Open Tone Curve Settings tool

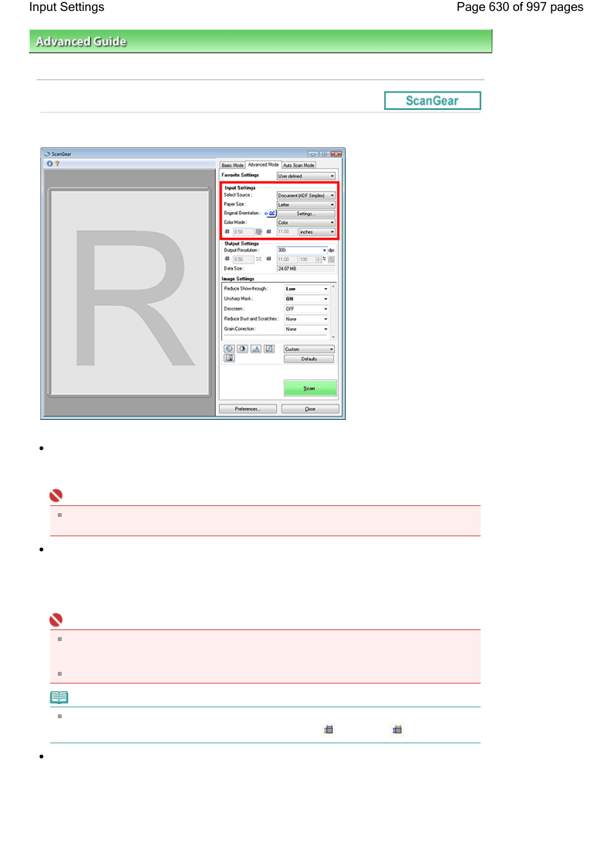point(269,349)
